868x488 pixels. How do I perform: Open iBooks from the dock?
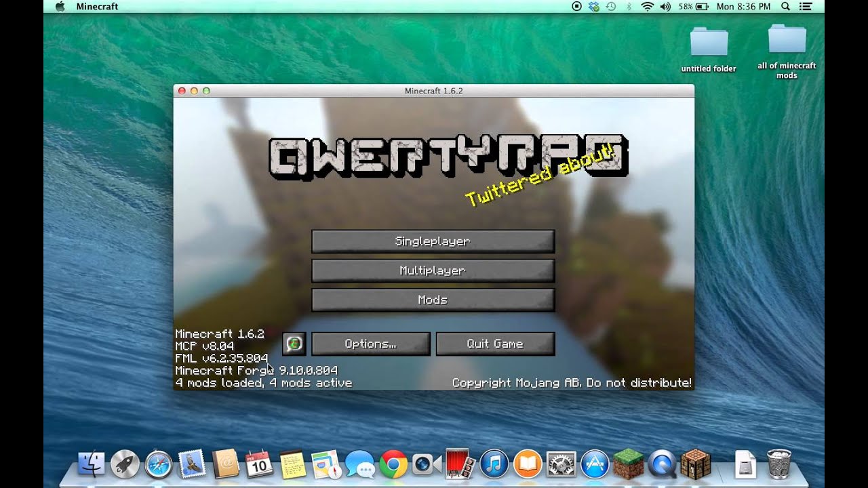[528, 464]
